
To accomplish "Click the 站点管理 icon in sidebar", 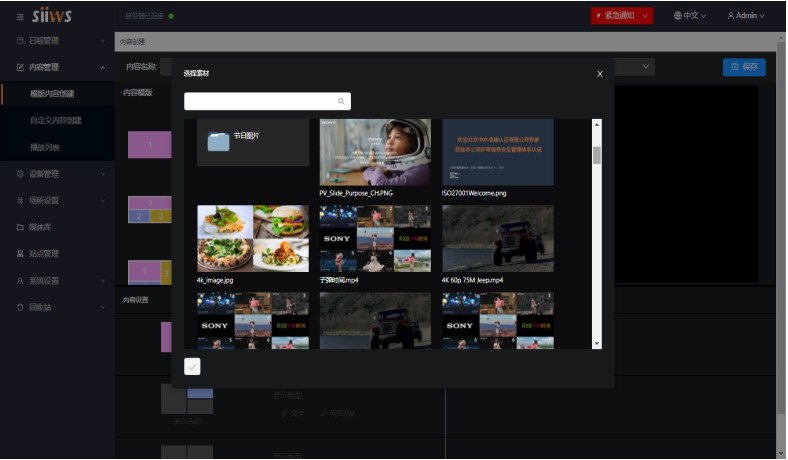I will 20,254.
